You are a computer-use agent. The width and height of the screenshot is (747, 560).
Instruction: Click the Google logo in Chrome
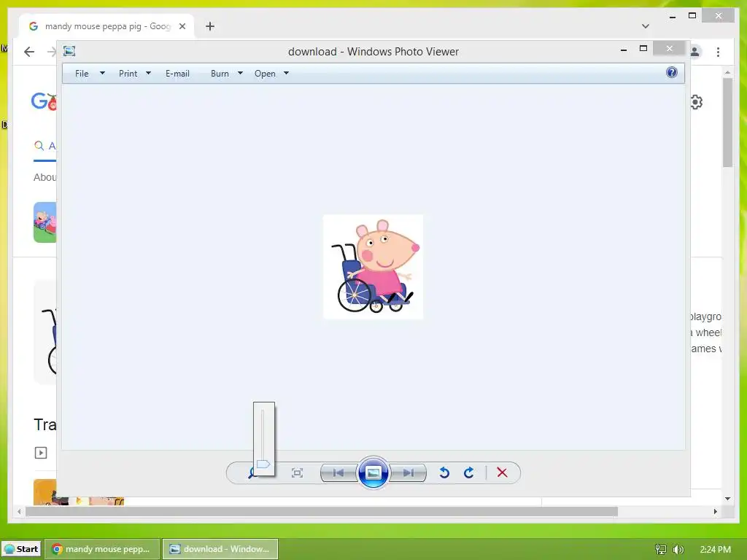(44, 101)
